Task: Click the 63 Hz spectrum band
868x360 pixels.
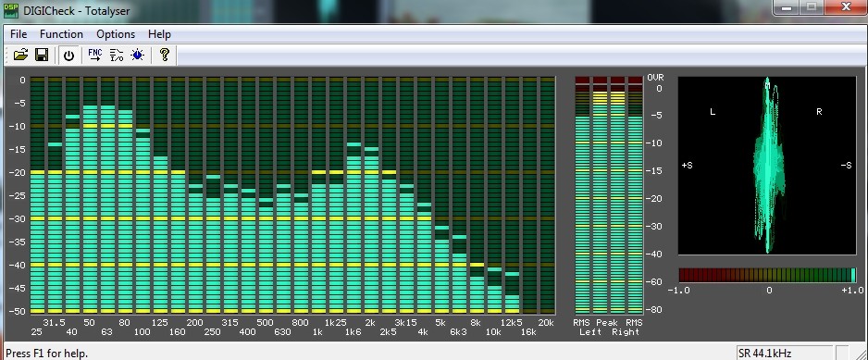Action: pyautogui.click(x=107, y=195)
